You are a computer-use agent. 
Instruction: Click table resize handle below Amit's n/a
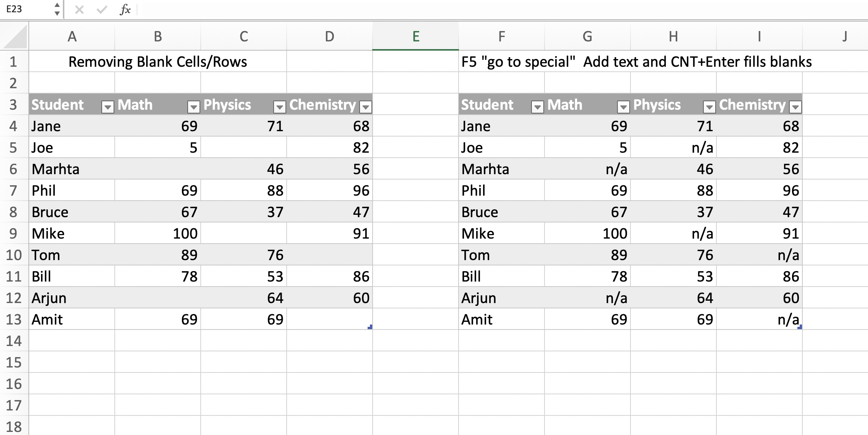[x=800, y=327]
